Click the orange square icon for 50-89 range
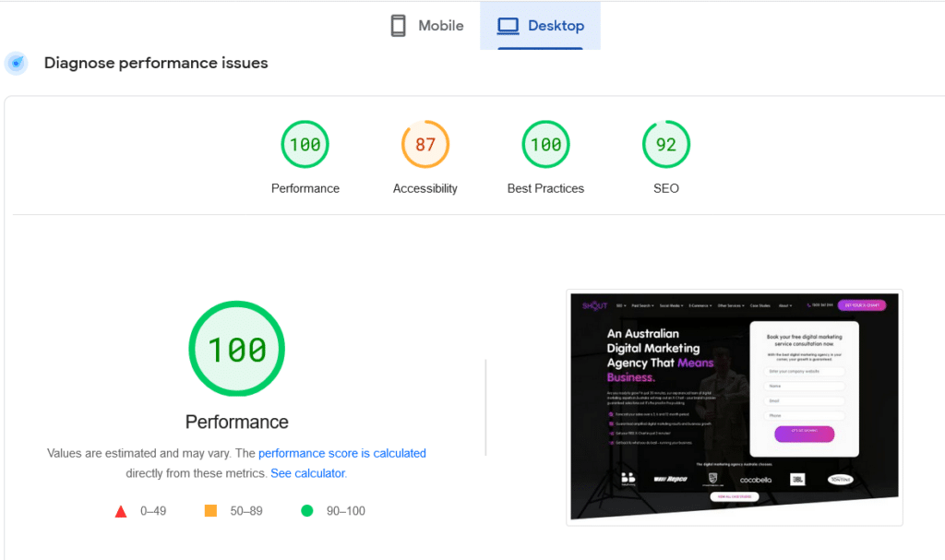Screen dimensions: 945x560 tap(210, 510)
